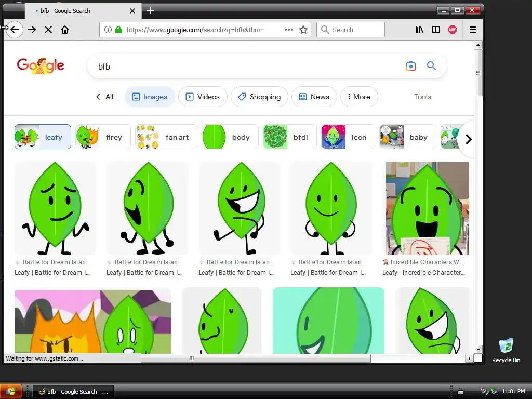532x399 pixels.
Task: Open the browser home page icon
Action: pos(65,30)
